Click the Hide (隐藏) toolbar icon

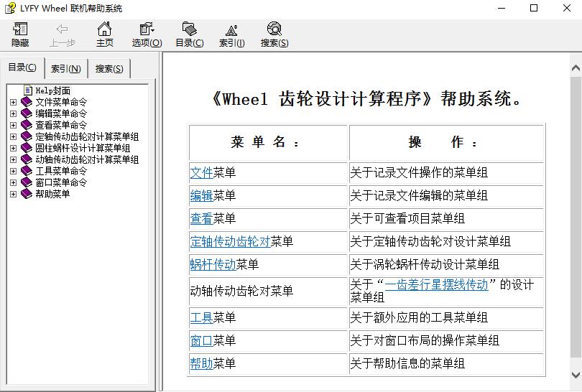pyautogui.click(x=20, y=34)
